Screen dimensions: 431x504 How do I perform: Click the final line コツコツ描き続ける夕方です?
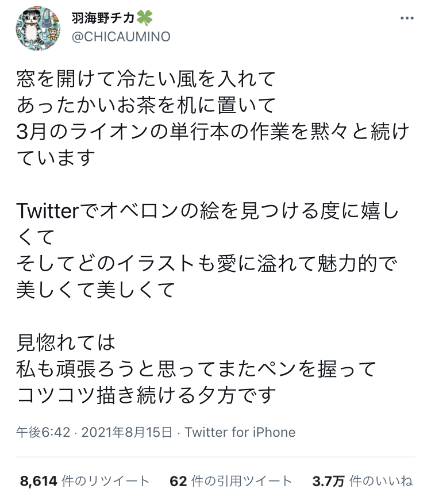[x=147, y=395]
